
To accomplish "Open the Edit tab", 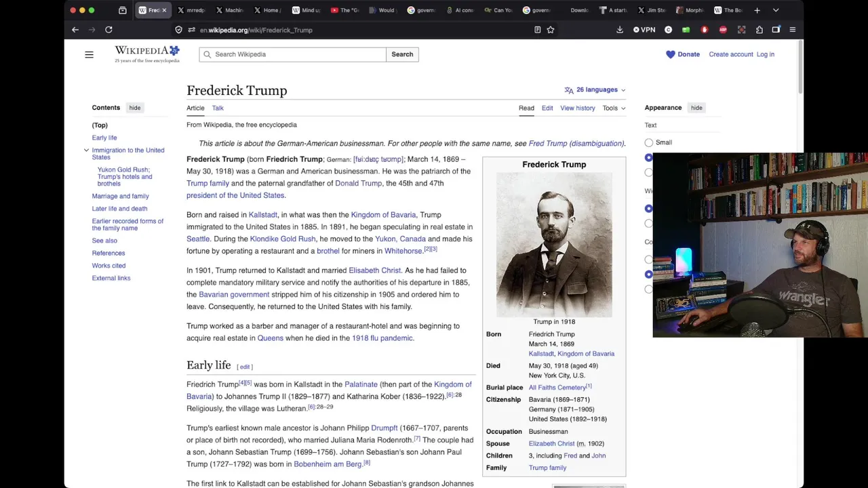I will [x=547, y=108].
